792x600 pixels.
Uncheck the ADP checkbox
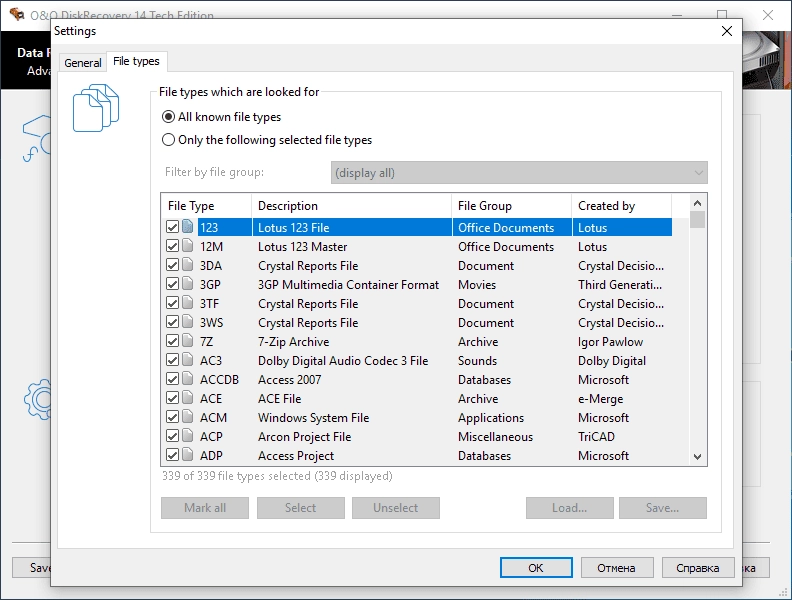pos(172,455)
